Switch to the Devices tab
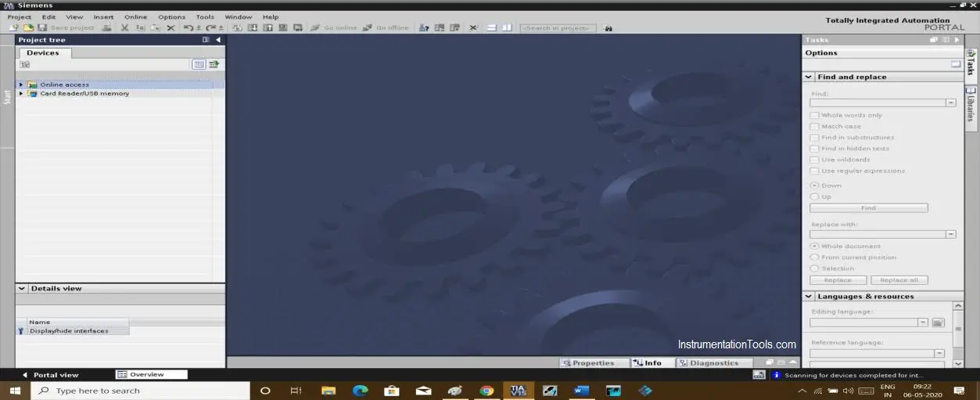The image size is (980, 400). 43,53
